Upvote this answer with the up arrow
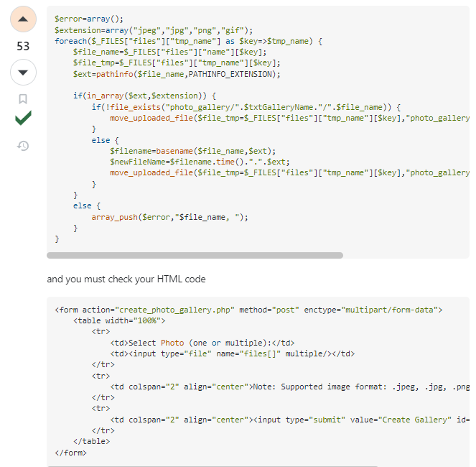Screen dimensions: 476x467 [x=23, y=20]
